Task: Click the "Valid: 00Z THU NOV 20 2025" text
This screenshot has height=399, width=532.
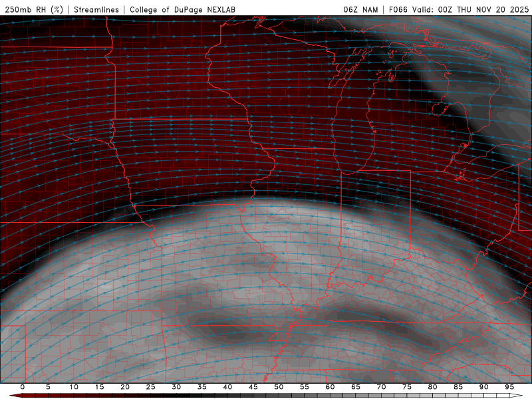Action: click(x=470, y=9)
